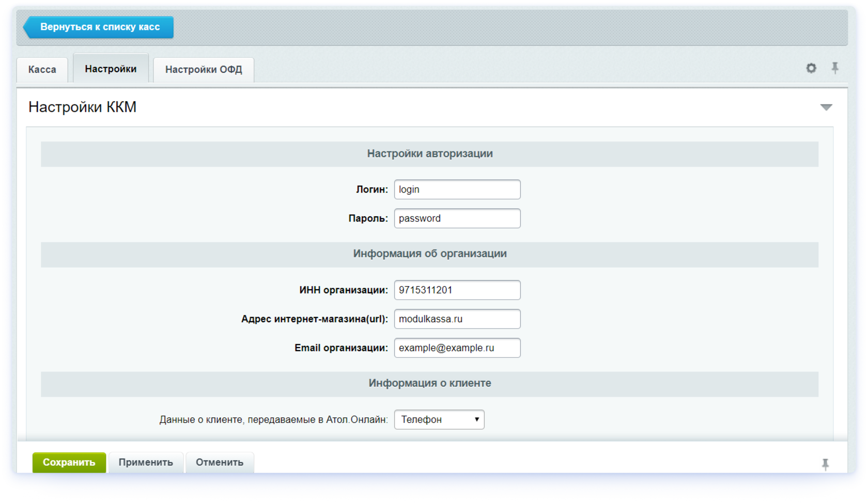Open the Телефон client data dropdown

pos(439,419)
